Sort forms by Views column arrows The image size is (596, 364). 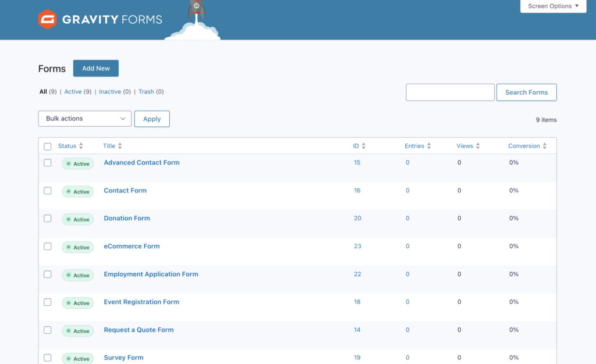tap(478, 146)
